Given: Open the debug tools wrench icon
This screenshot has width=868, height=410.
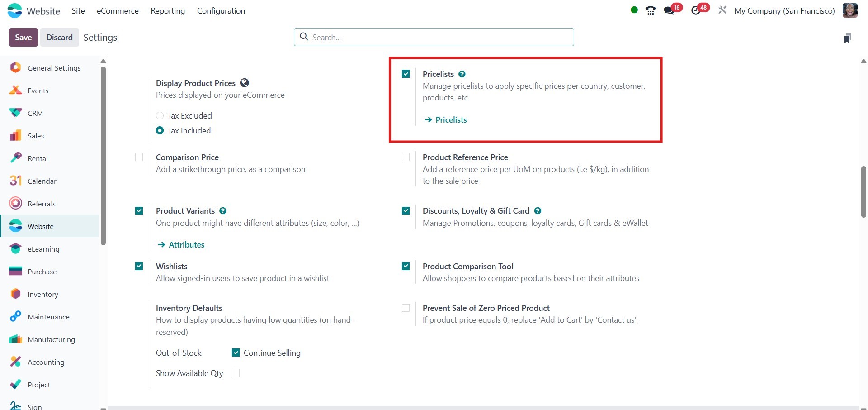Looking at the screenshot, I should (x=722, y=10).
